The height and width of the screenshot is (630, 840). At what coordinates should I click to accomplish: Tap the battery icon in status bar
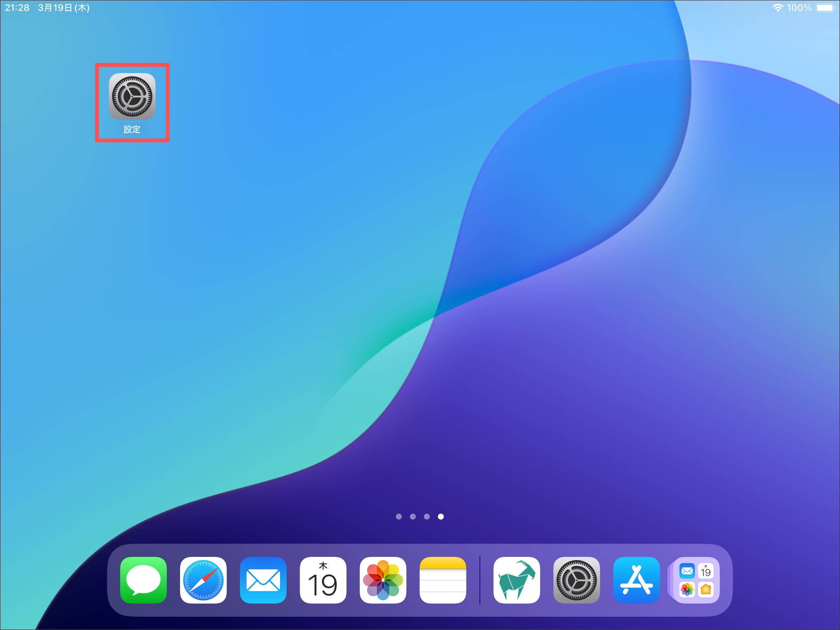[825, 8]
